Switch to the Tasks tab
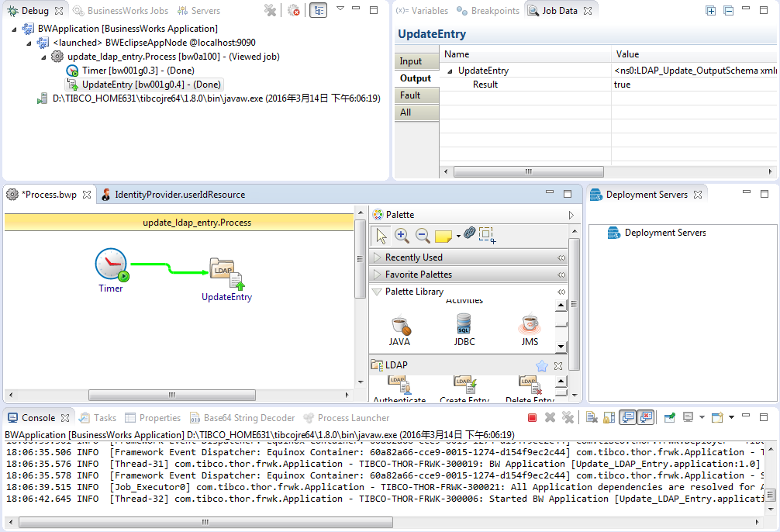The width and height of the screenshot is (780, 532). [98, 418]
